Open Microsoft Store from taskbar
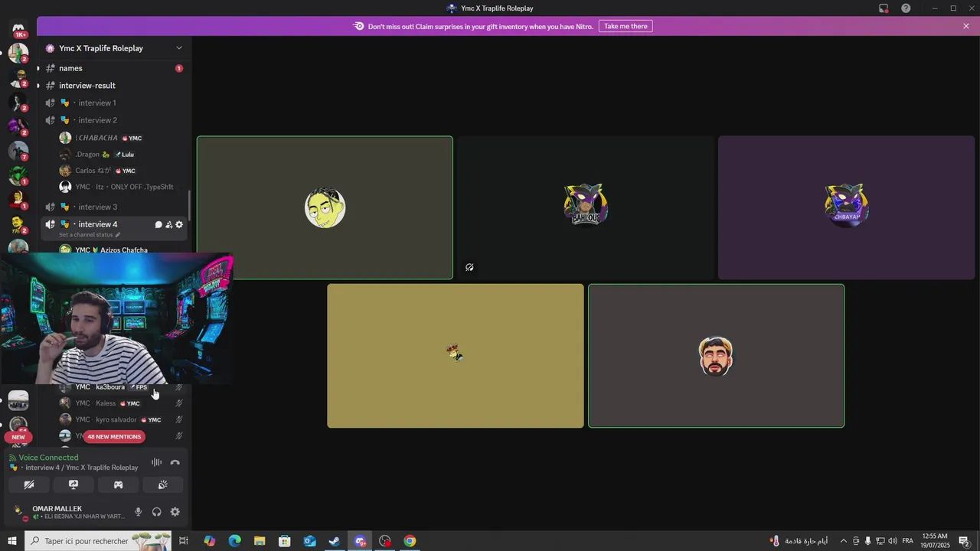980x551 pixels. coord(284,541)
